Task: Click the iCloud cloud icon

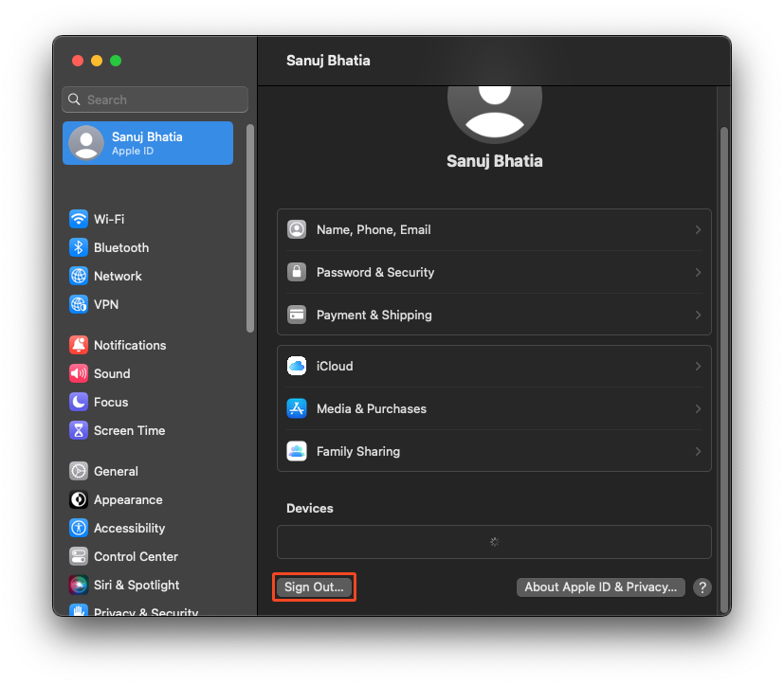Action: pyautogui.click(x=297, y=366)
